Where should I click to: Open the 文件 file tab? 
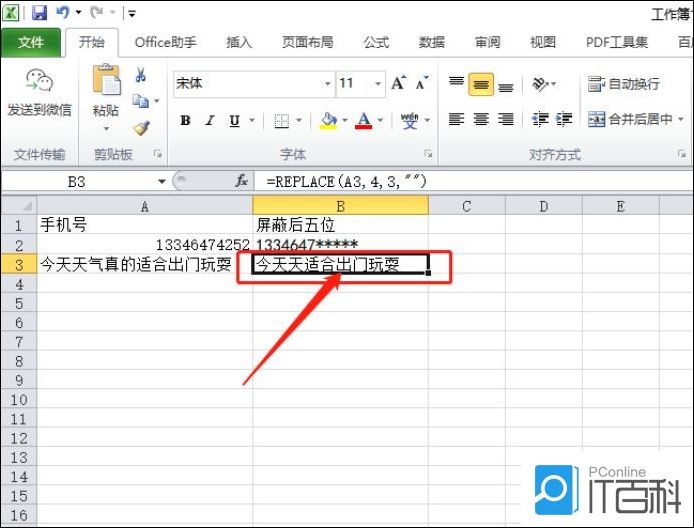tap(31, 42)
